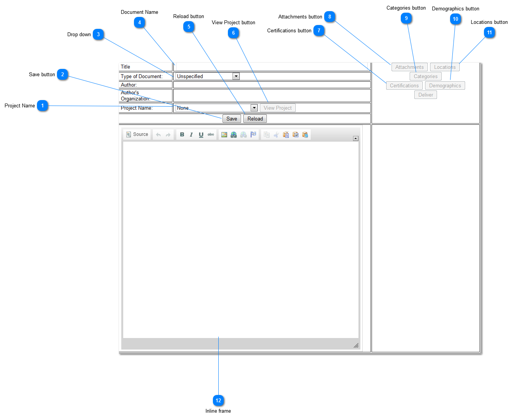Image resolution: width=514 pixels, height=420 pixels.
Task: Click inside the rich text editing area
Action: click(x=241, y=239)
